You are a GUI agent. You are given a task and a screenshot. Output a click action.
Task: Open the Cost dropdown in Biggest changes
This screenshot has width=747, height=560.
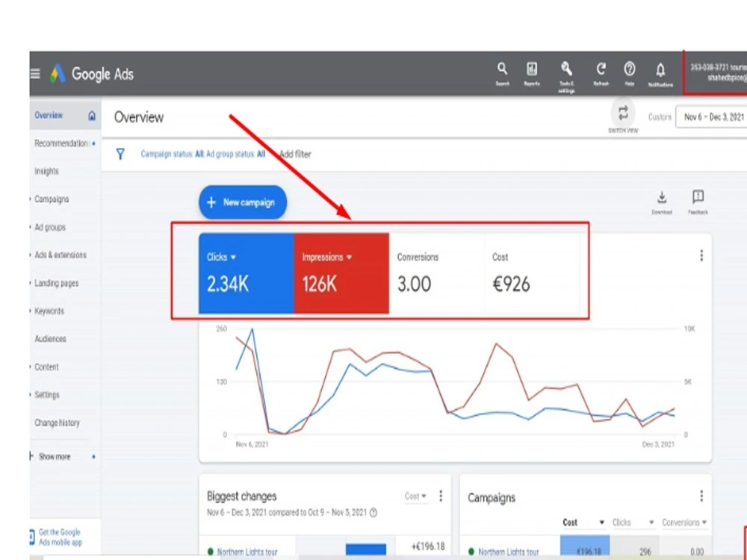415,497
